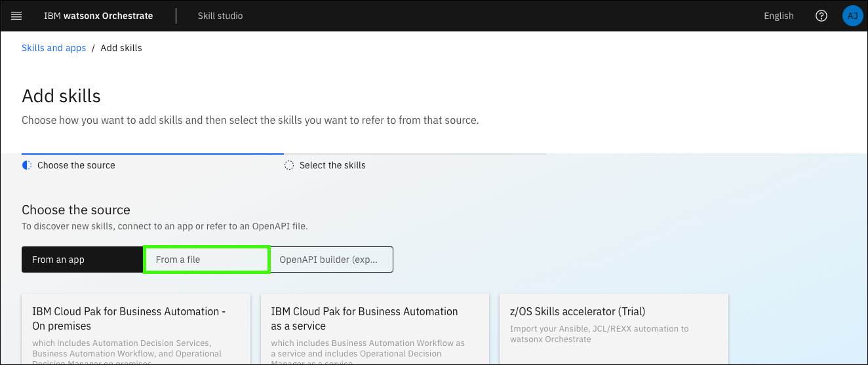Jump to the Select the skills step label

coord(332,165)
